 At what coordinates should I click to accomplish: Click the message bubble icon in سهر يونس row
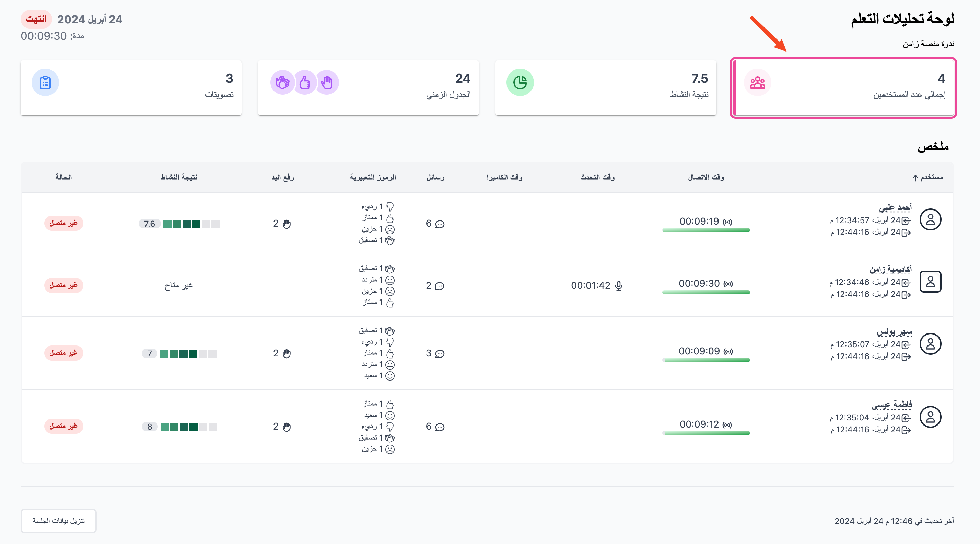tap(440, 354)
